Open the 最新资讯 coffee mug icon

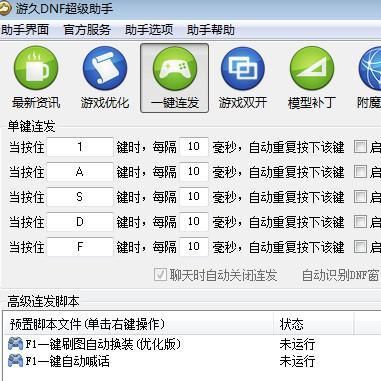tap(36, 68)
